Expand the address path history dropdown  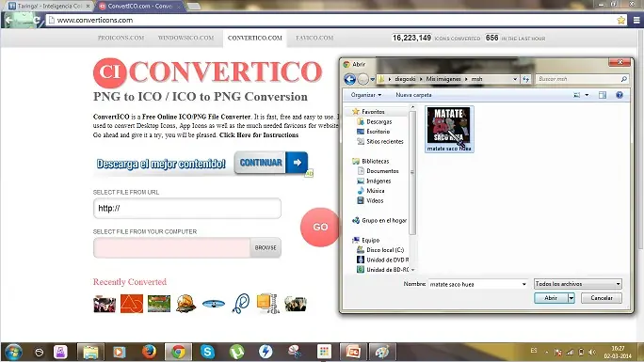pyautogui.click(x=515, y=79)
